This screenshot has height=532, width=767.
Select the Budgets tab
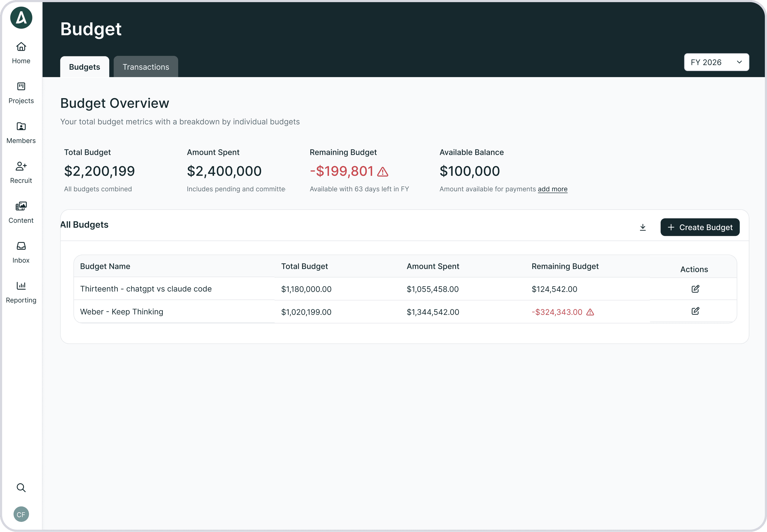point(84,67)
